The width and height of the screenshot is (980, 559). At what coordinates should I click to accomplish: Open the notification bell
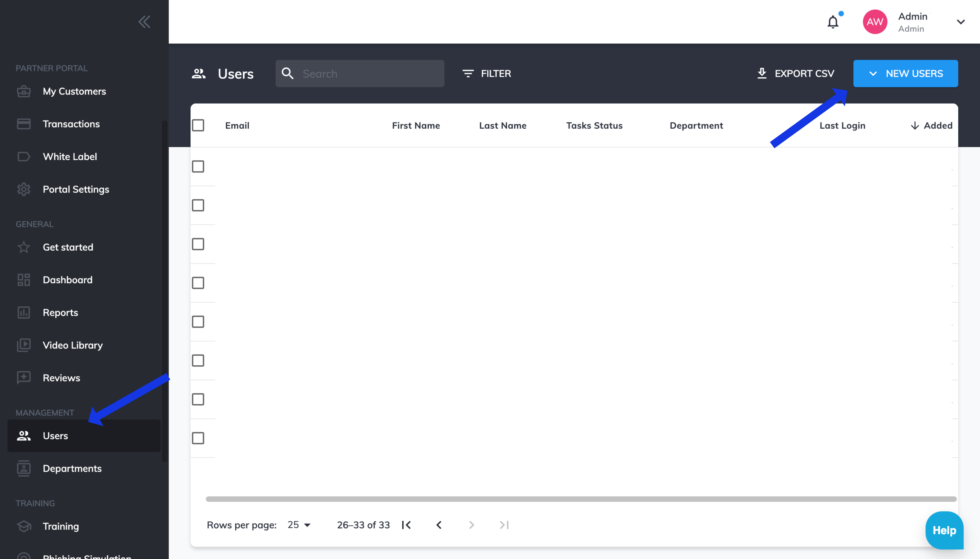(832, 21)
